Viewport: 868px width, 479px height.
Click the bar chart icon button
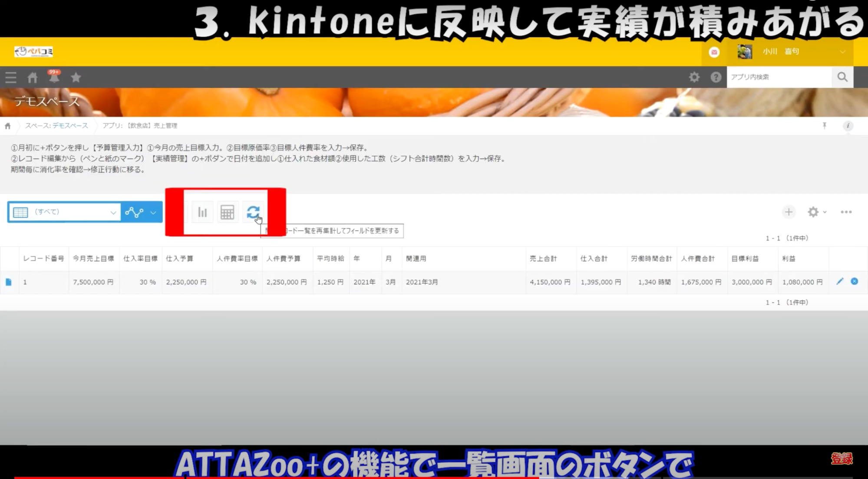coord(202,212)
